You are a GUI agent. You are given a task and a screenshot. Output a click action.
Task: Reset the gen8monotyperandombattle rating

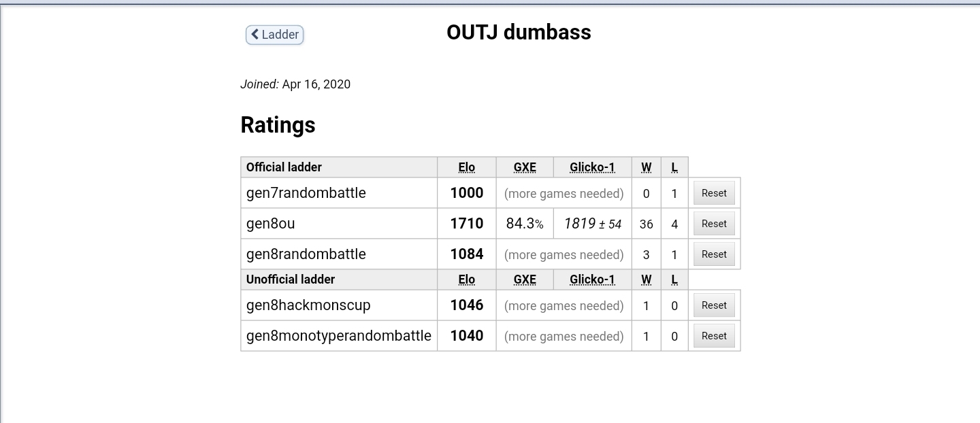(714, 336)
